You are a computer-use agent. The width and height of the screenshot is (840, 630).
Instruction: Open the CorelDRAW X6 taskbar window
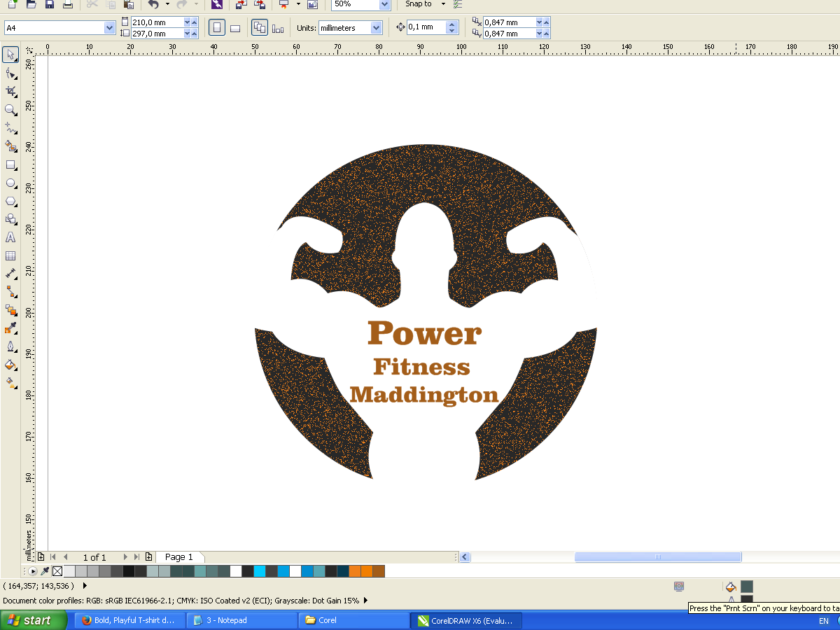pyautogui.click(x=465, y=620)
